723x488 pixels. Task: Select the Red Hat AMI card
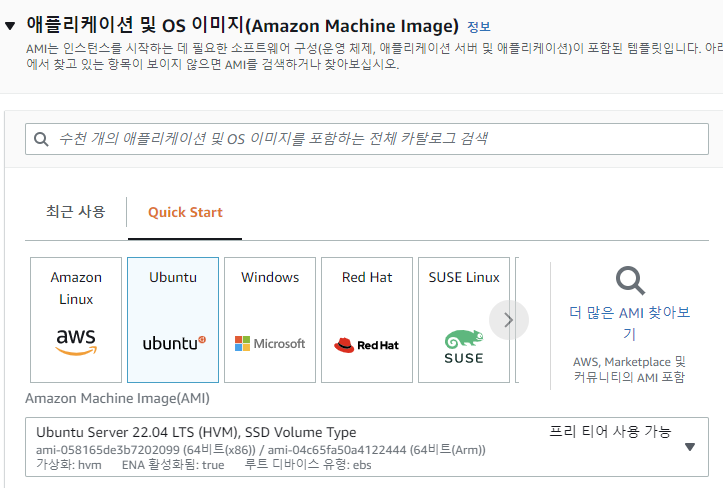pyautogui.click(x=367, y=320)
